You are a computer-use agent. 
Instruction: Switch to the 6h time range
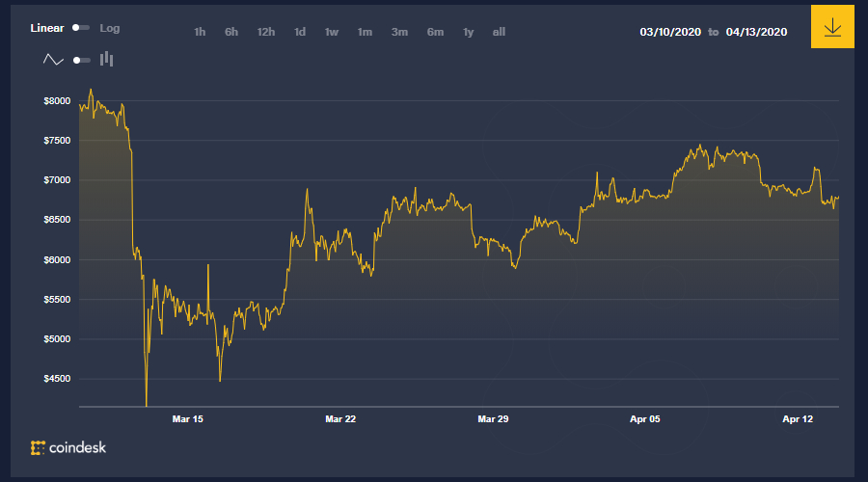click(231, 33)
